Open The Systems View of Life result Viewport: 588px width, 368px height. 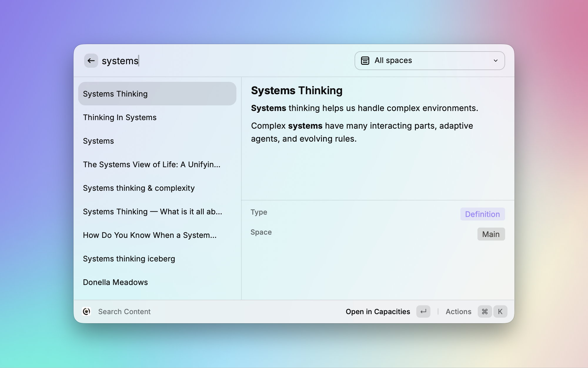(x=151, y=165)
